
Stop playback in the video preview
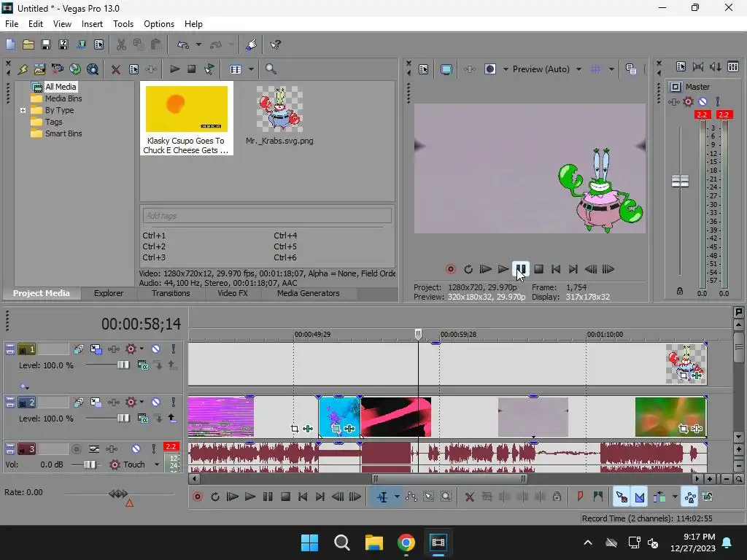pos(539,269)
